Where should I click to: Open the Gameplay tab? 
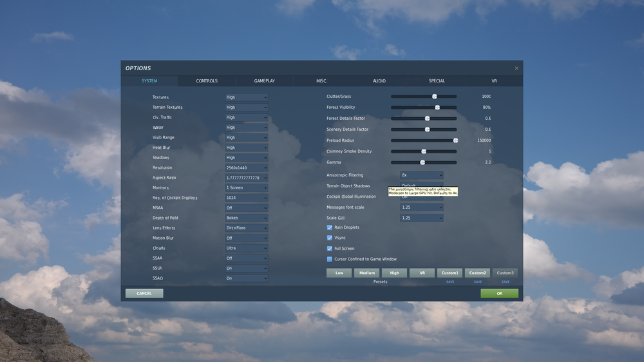[x=264, y=81]
